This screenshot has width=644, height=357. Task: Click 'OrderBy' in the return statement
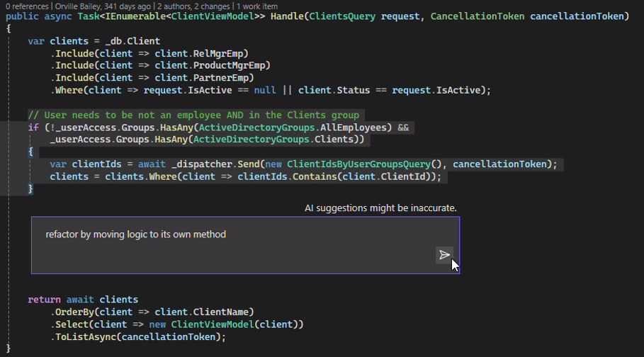[x=75, y=312]
